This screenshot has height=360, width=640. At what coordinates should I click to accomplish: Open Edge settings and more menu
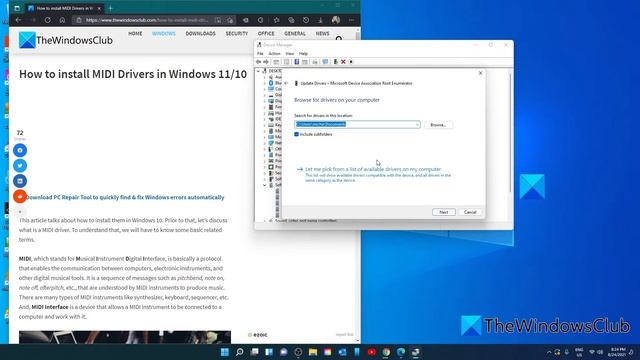tap(351, 20)
